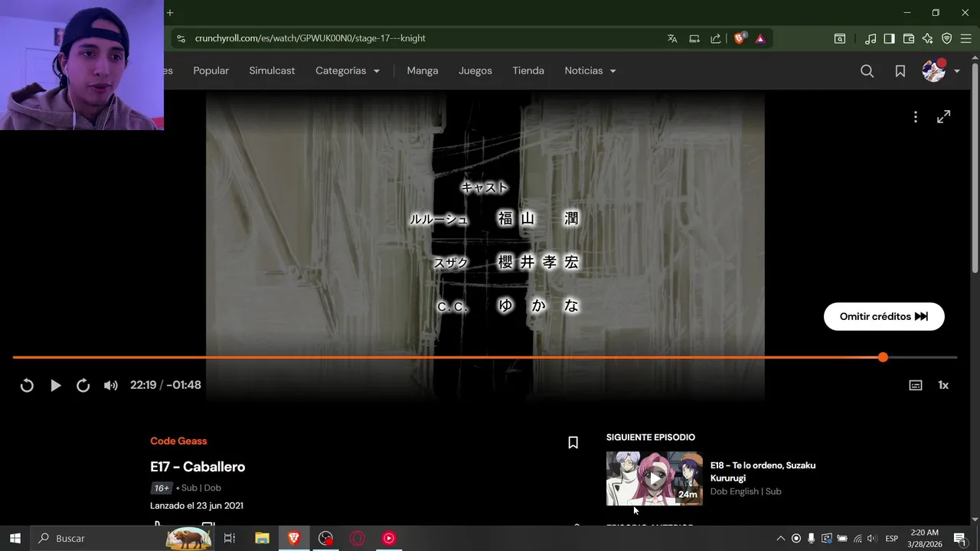
Task: Mute the player volume
Action: point(111,386)
